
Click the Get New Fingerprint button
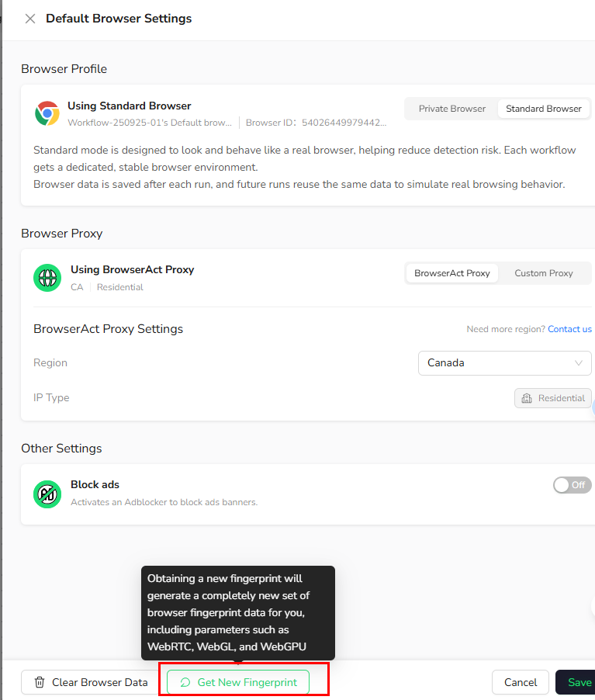[238, 683]
